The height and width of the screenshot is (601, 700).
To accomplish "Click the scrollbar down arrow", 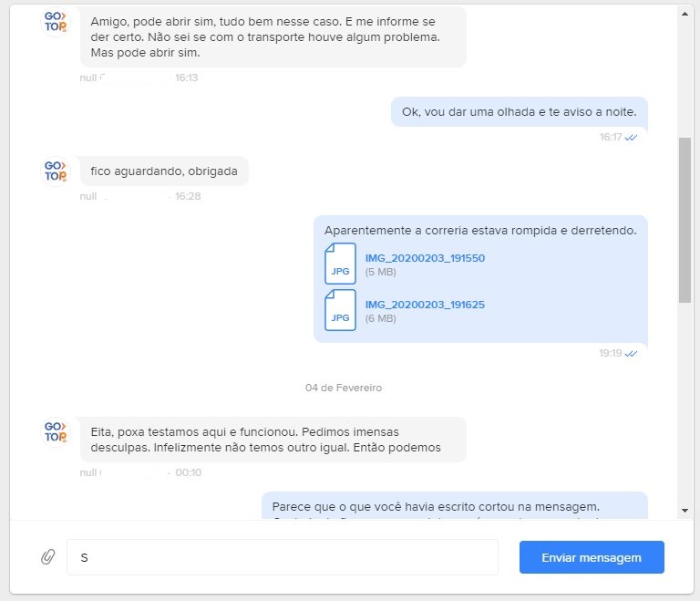I will pos(685,511).
